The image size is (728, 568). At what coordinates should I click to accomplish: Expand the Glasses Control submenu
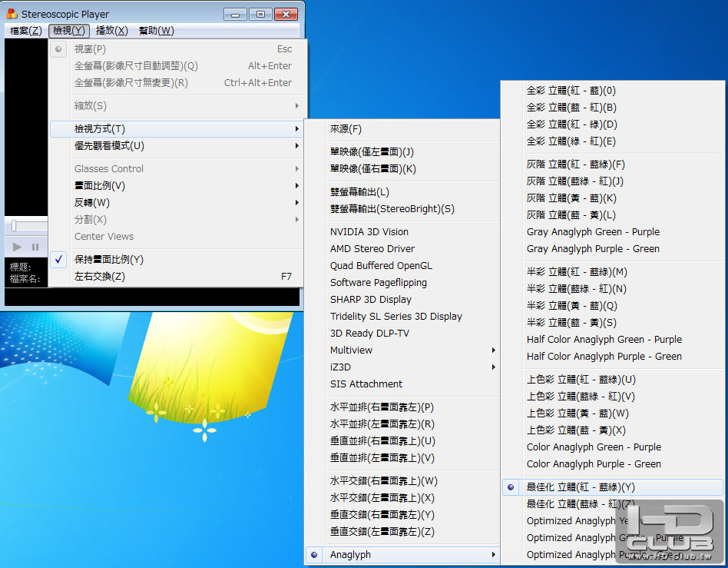pos(177,169)
